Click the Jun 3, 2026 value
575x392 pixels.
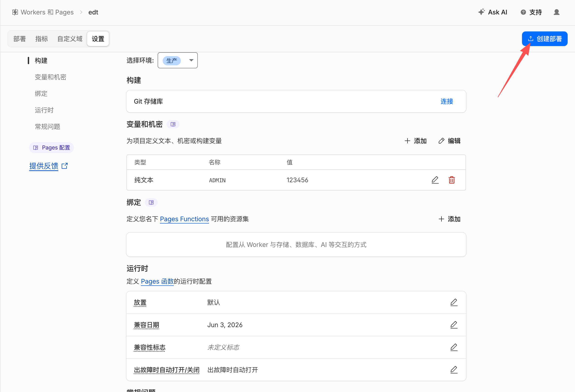[x=225, y=325]
